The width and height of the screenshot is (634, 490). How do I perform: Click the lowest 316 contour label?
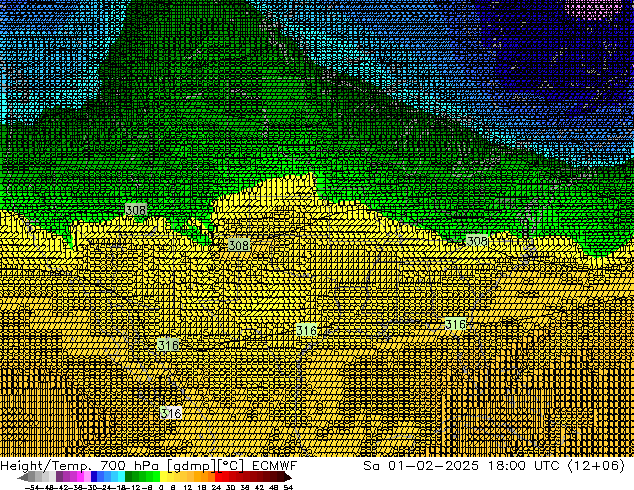171,413
